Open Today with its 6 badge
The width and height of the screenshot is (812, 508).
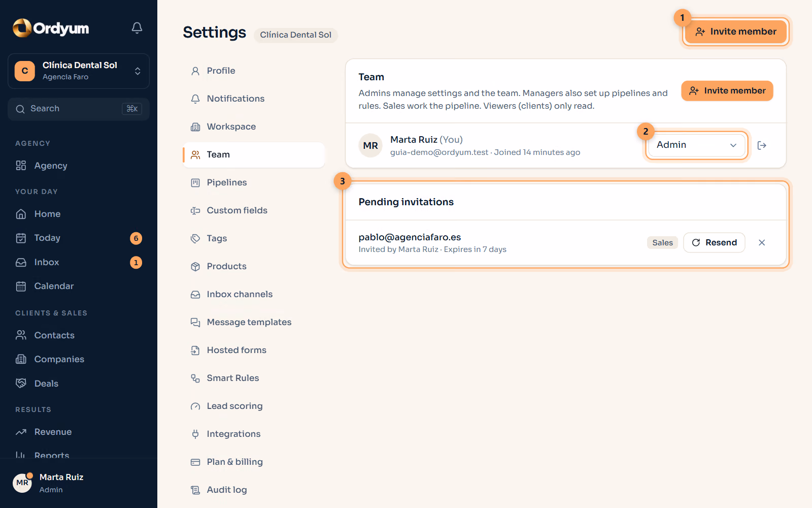(x=79, y=238)
